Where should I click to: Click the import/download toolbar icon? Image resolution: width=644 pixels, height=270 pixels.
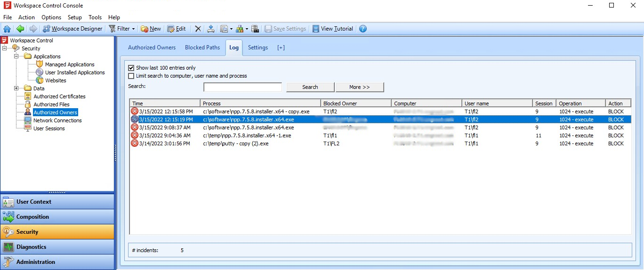(211, 29)
